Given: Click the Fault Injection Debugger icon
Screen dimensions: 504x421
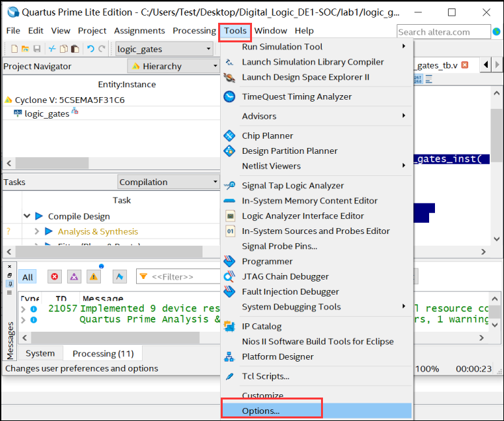Looking at the screenshot, I should tap(229, 291).
